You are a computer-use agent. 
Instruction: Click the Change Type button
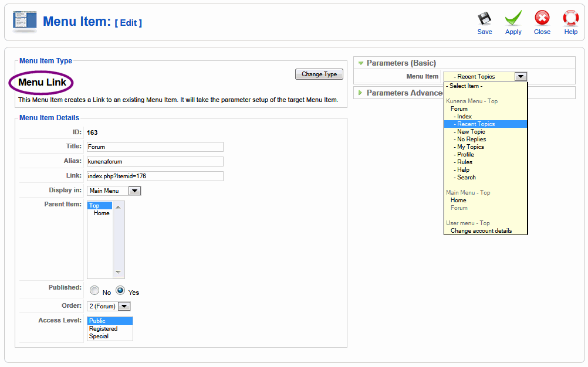319,74
